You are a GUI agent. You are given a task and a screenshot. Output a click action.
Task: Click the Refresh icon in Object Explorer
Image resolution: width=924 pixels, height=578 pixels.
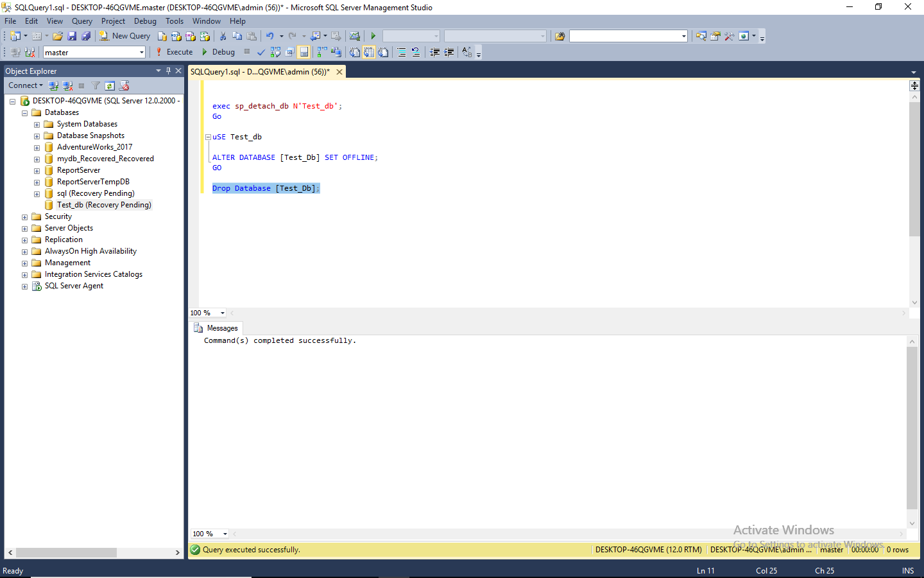click(x=110, y=85)
